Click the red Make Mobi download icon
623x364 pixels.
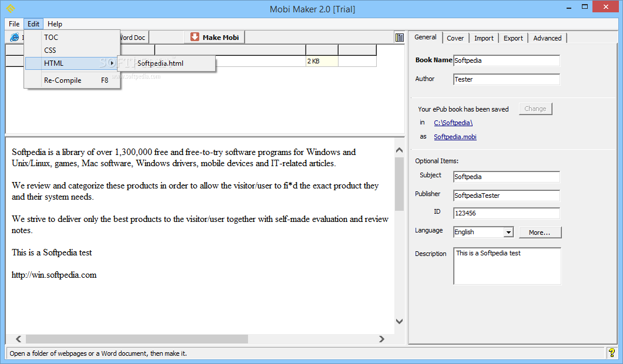click(195, 37)
